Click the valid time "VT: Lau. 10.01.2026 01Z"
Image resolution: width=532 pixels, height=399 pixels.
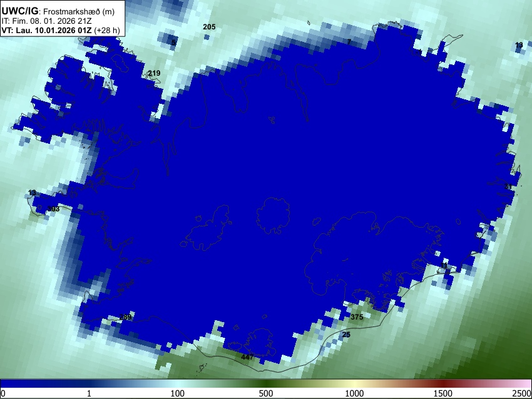click(x=46, y=30)
